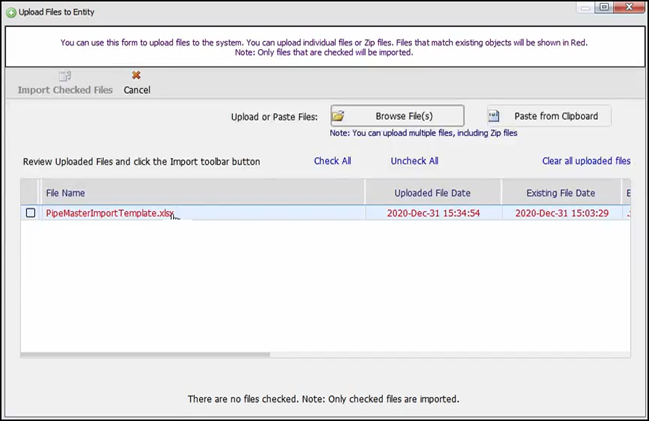649x421 pixels.
Task: Select the uploaded date 15:34:54 cell
Action: (431, 213)
